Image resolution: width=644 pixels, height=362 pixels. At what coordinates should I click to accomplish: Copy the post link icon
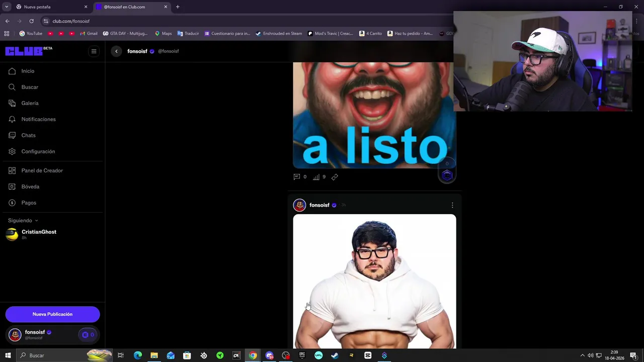[335, 177]
